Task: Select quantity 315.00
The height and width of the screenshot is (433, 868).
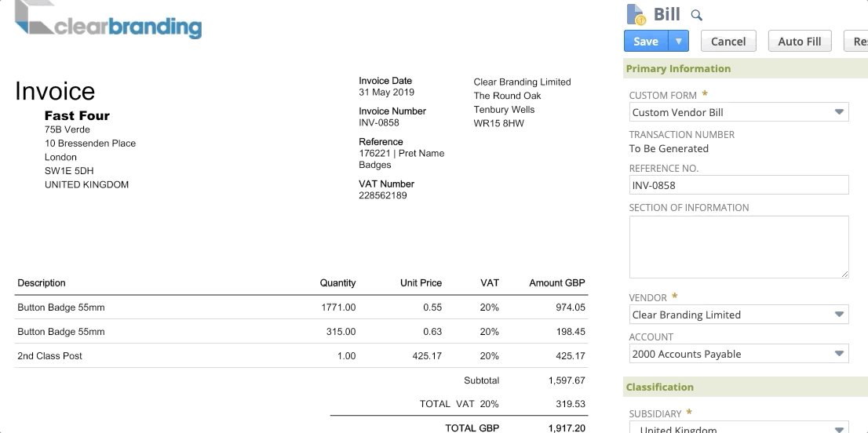Action: pos(341,332)
